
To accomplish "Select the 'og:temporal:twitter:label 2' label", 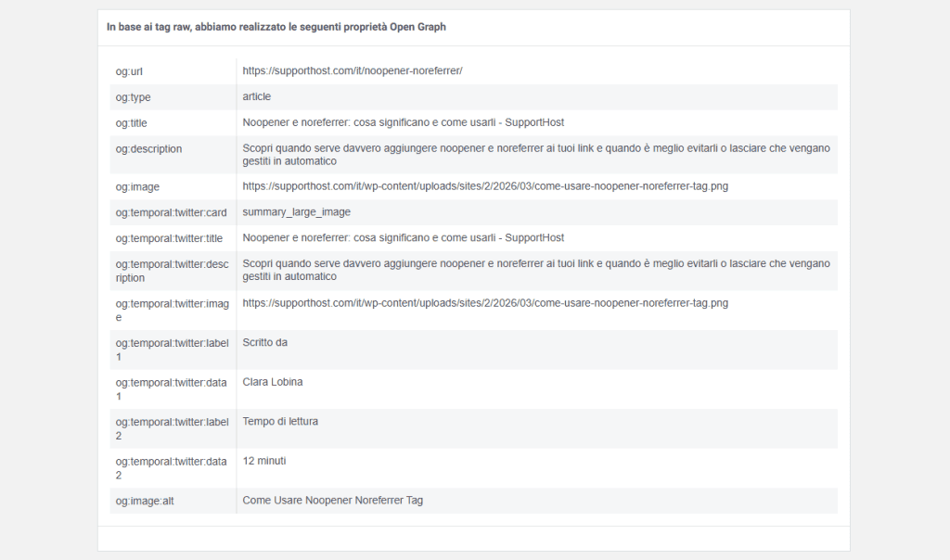I will click(x=172, y=428).
